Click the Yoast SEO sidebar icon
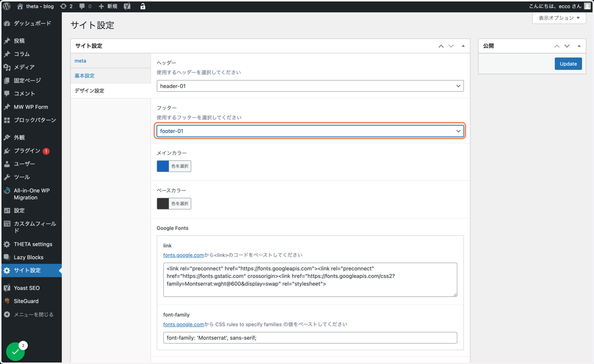Image resolution: width=594 pixels, height=364 pixels. tap(7, 288)
